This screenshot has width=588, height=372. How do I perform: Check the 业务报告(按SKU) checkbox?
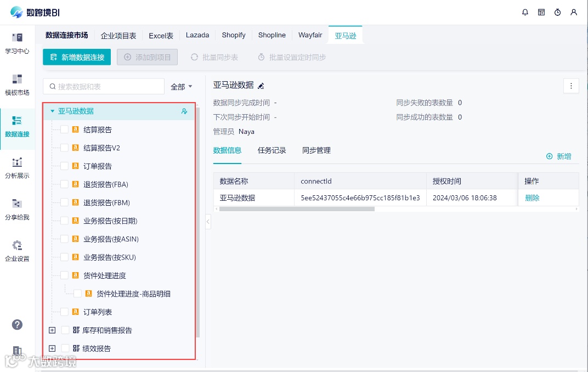[65, 257]
